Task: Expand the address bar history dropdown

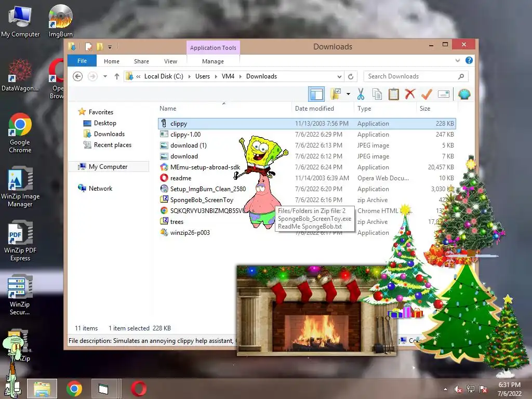Action: 339,76
